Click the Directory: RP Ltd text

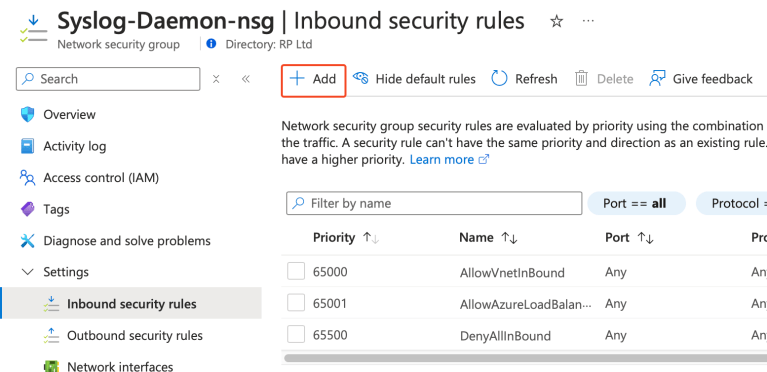tap(269, 45)
